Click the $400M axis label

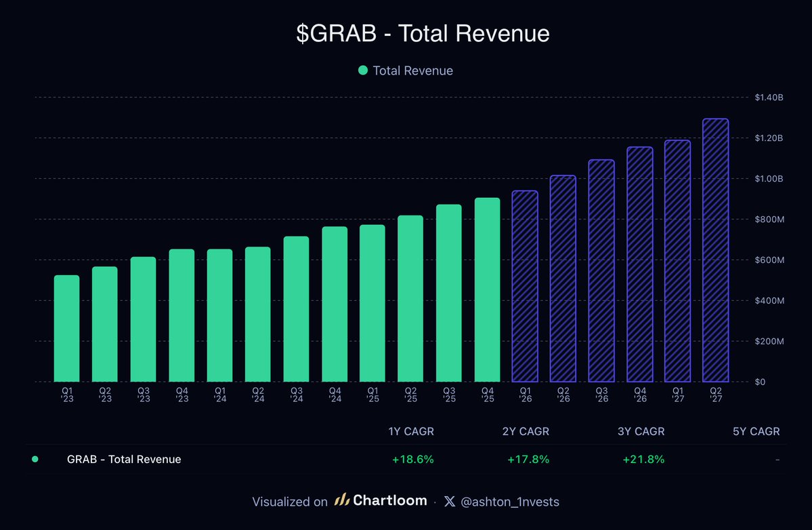click(x=769, y=300)
